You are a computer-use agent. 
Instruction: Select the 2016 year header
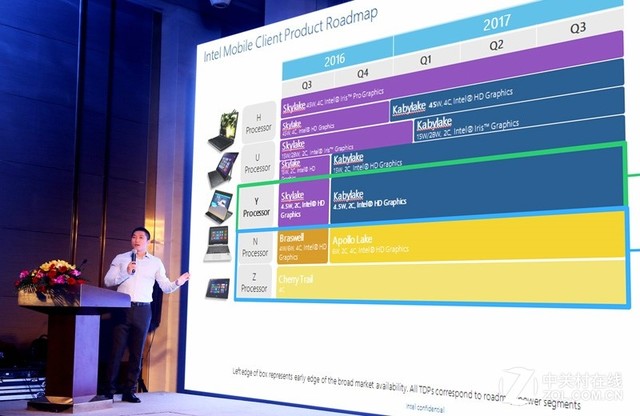[337, 58]
